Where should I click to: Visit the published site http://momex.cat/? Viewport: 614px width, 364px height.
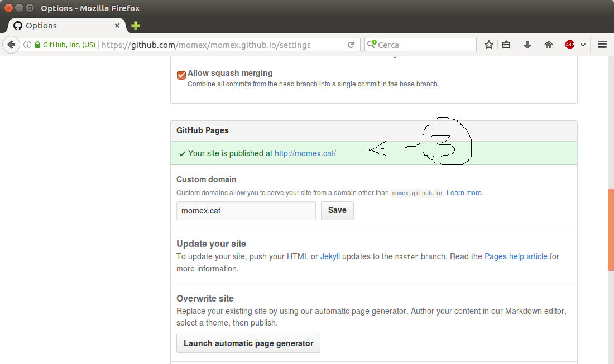(305, 153)
